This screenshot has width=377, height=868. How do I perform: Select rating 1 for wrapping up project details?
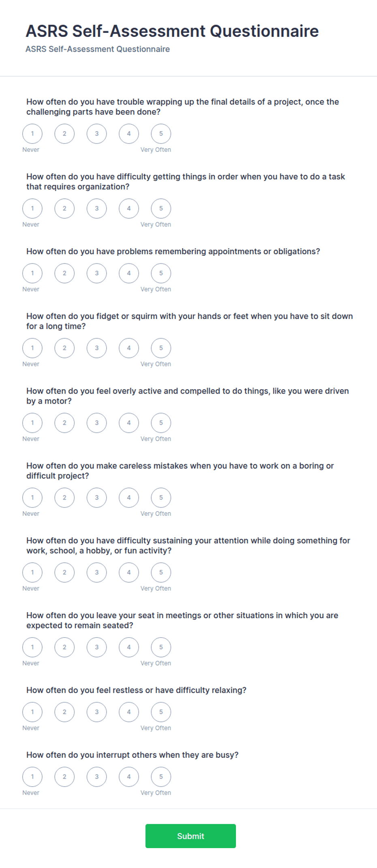32,134
